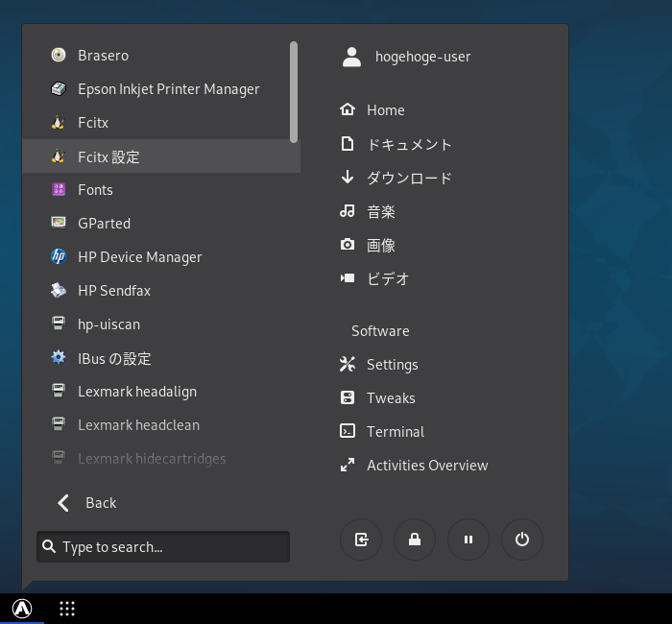
Task: Open the 画像 folder label
Action: pos(381,245)
